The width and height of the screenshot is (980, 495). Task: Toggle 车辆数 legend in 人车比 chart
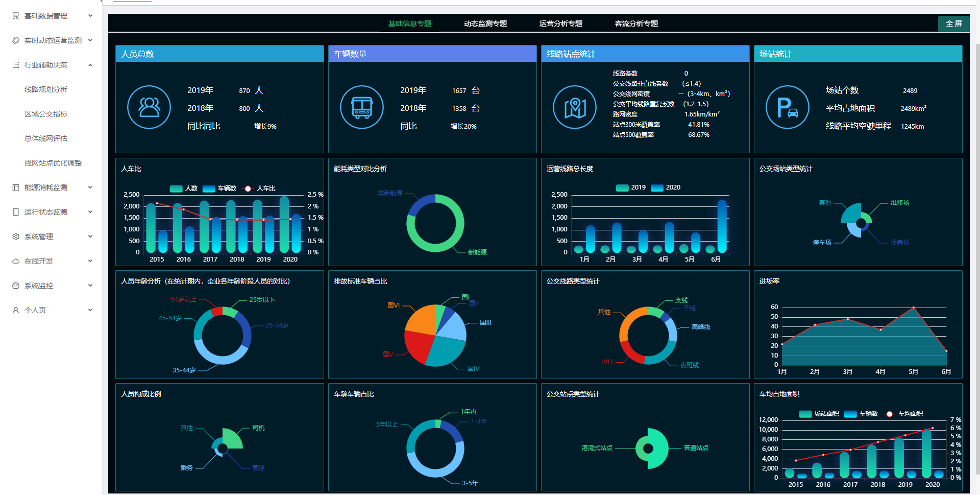[x=219, y=188]
